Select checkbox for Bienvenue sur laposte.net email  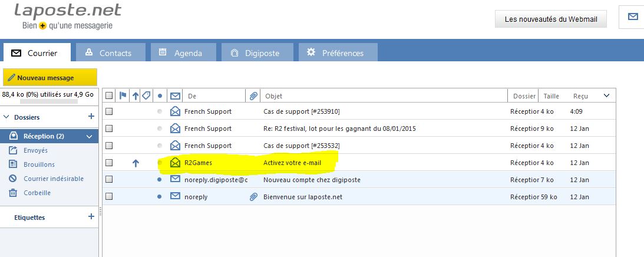point(109,196)
